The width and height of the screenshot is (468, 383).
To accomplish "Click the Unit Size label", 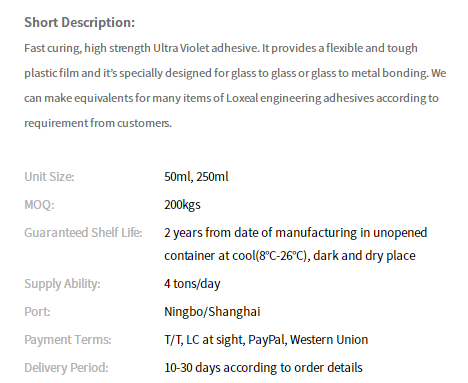I will point(49,176).
